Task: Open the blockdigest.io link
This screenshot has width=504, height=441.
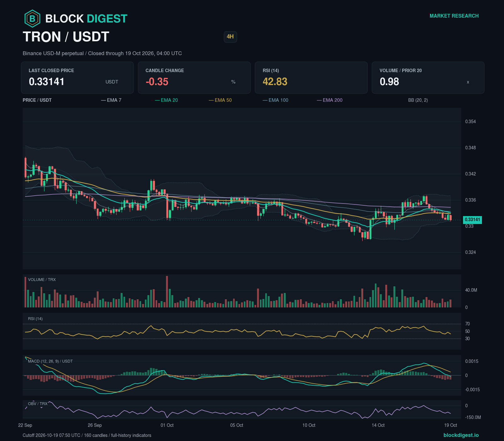Action: 461,435
